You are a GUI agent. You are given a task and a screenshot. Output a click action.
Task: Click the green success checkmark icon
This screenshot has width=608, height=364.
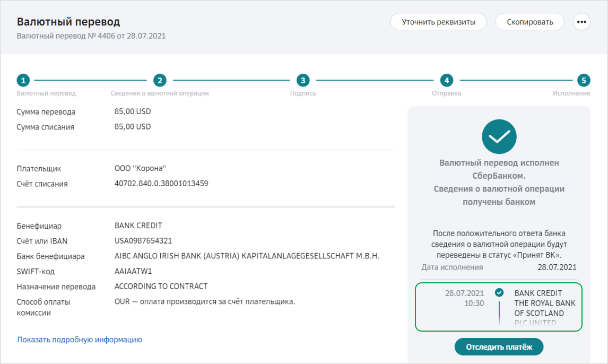tap(499, 136)
